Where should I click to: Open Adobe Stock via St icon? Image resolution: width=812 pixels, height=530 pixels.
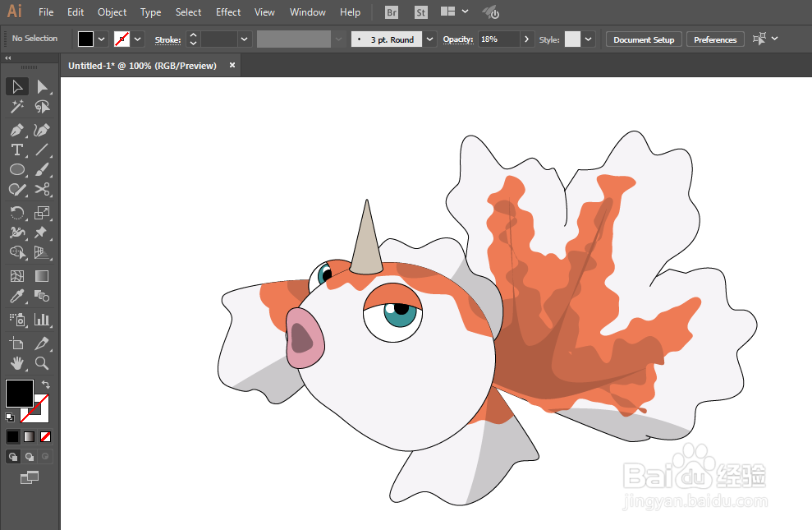tap(421, 12)
